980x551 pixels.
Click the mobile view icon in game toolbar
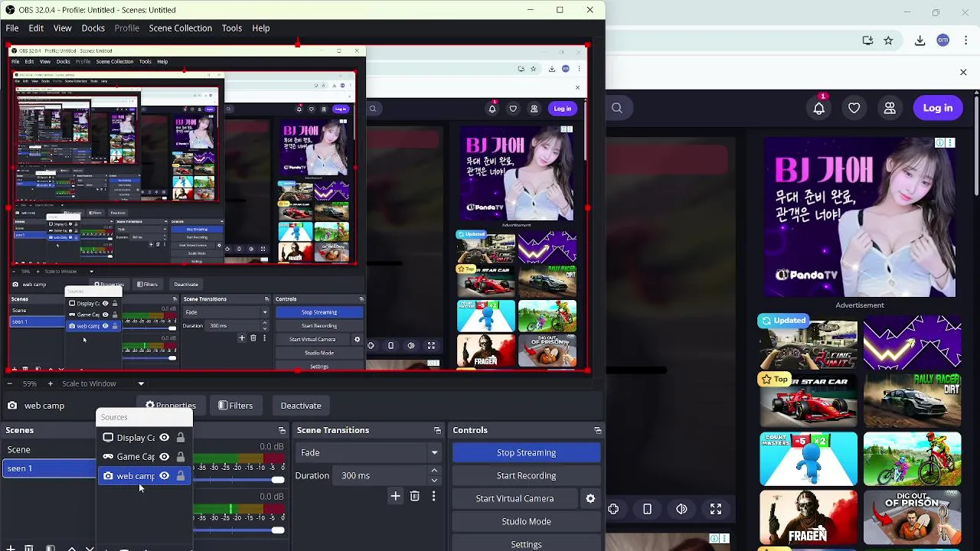tap(647, 509)
